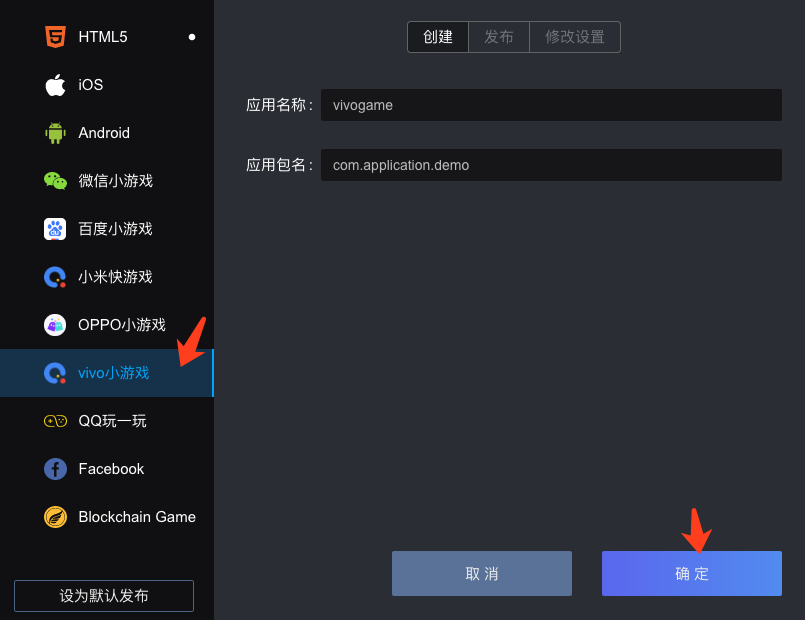805x620 pixels.
Task: Choose 百度小游戏 platform label
Action: pos(116,229)
